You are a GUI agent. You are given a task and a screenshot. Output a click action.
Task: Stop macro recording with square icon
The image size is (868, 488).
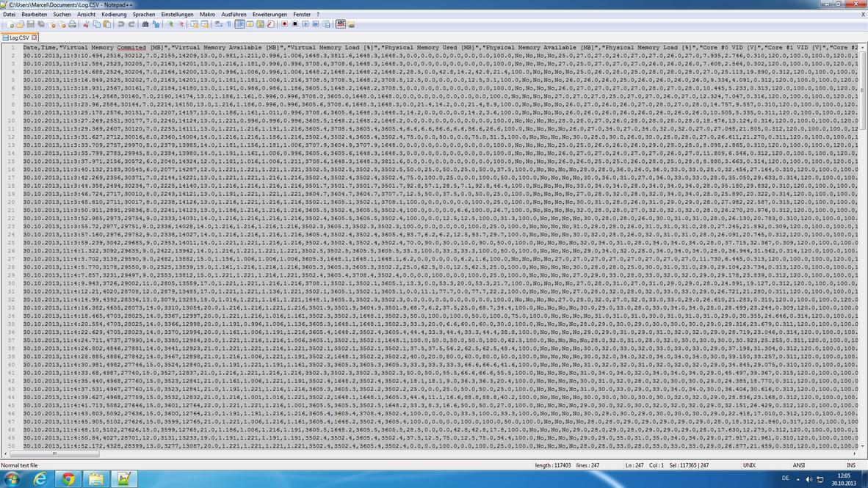point(295,24)
